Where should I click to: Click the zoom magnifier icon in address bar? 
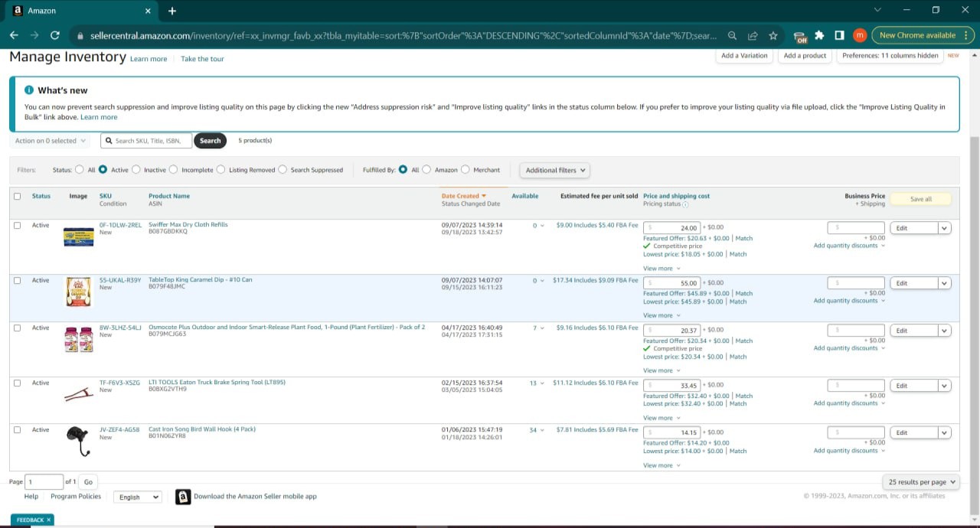click(733, 35)
